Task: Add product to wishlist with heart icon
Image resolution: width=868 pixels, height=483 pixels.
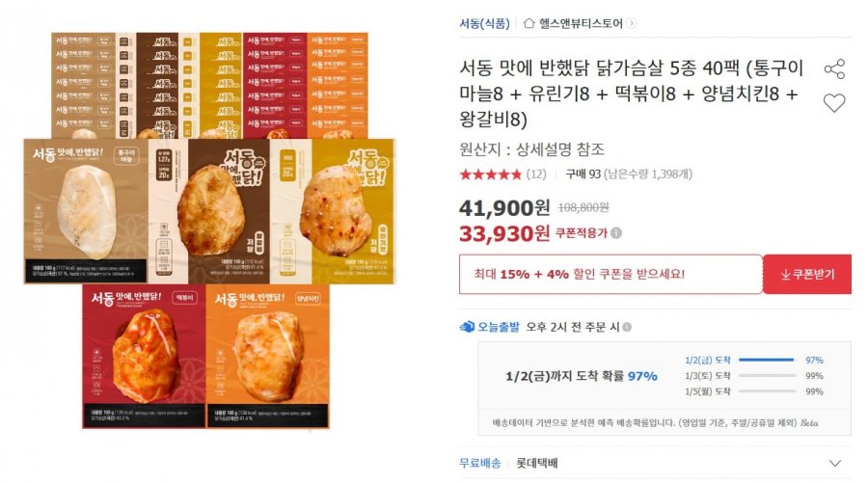Action: click(x=834, y=103)
